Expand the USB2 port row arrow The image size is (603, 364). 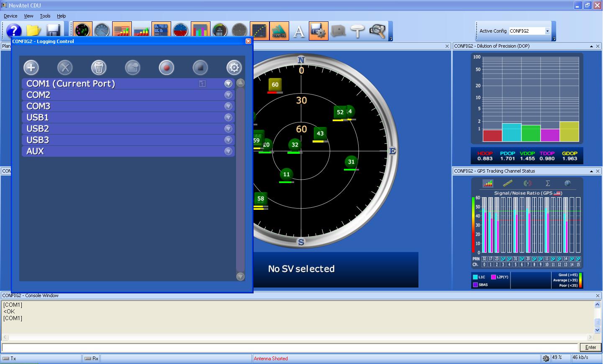click(228, 129)
